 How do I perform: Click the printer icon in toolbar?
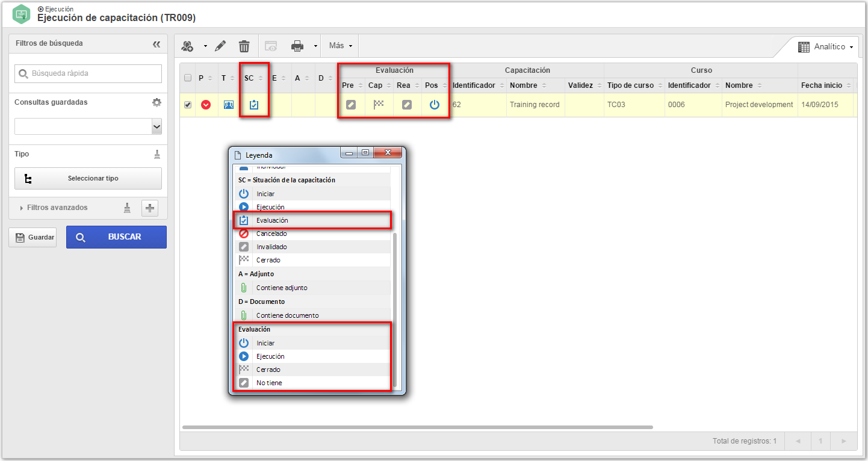(297, 46)
